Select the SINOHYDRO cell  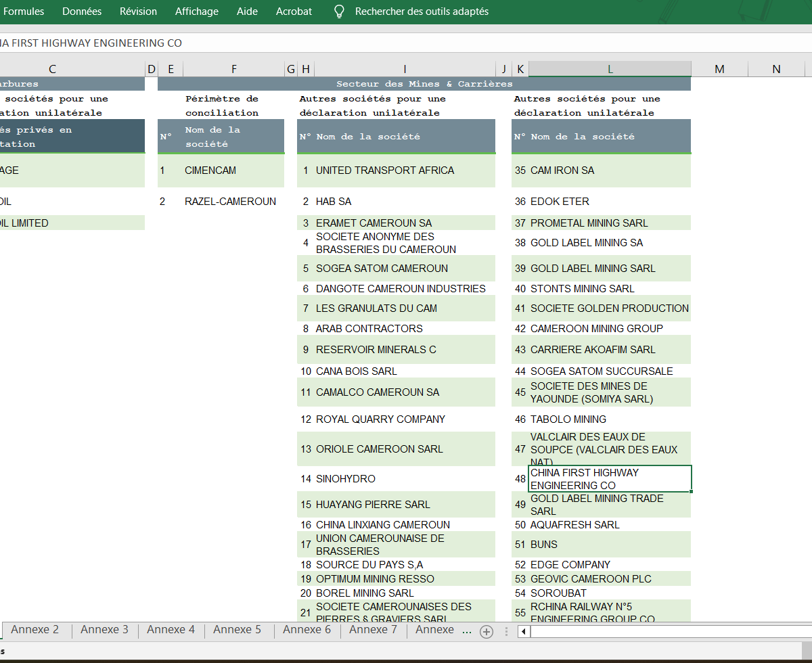(x=405, y=479)
